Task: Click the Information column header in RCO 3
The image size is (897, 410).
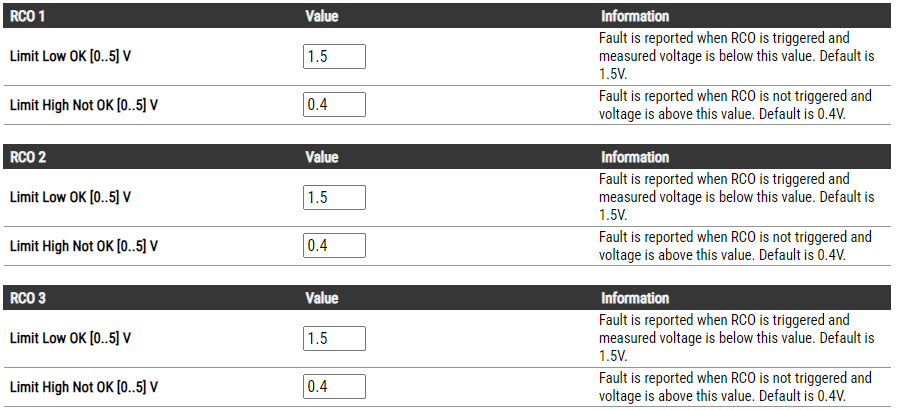Action: (x=635, y=298)
